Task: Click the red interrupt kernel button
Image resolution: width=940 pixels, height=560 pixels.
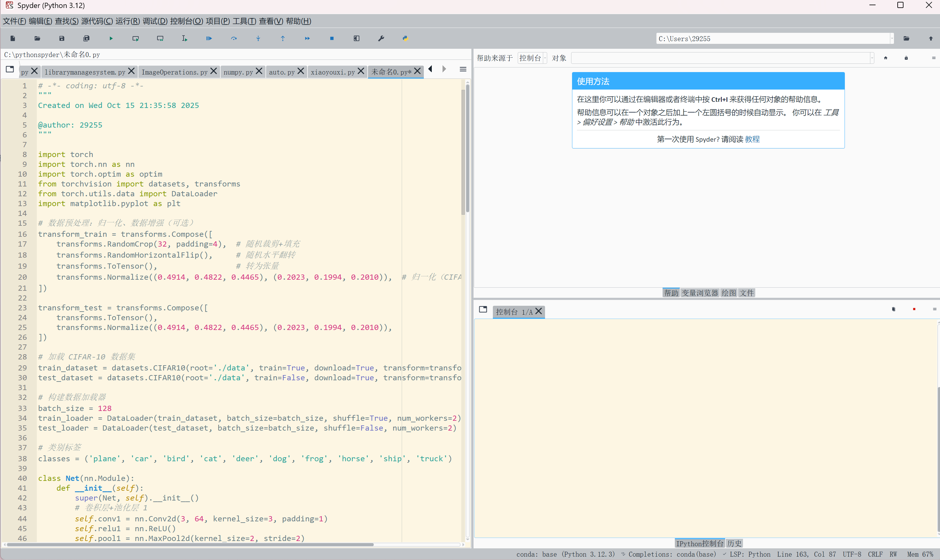Action: pos(914,309)
